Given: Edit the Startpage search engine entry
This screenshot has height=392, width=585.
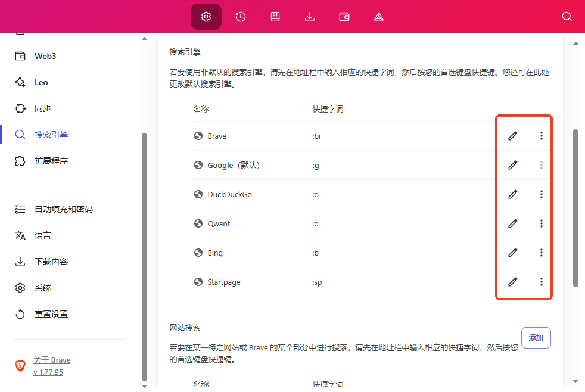Looking at the screenshot, I should 513,282.
